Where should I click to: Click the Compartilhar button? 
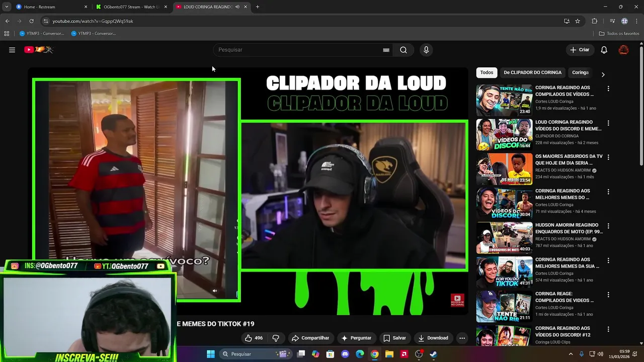(x=310, y=338)
